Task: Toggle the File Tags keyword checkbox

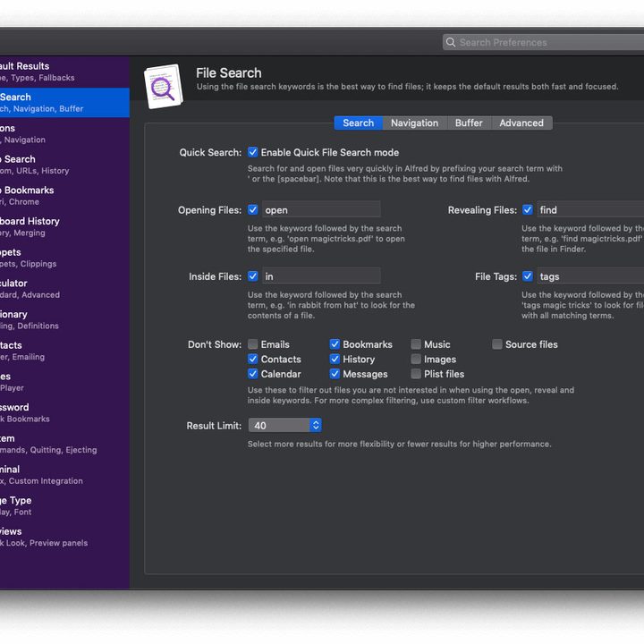Action: point(528,276)
